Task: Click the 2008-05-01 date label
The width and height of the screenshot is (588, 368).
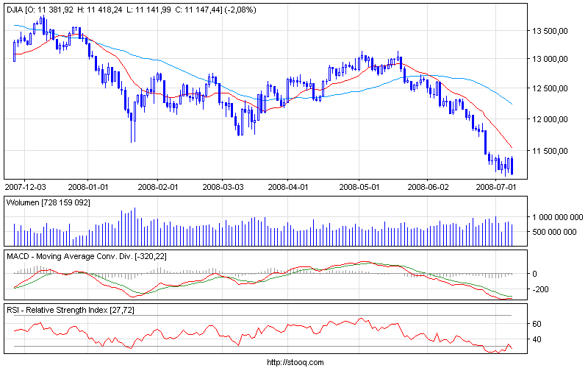Action: coord(359,187)
